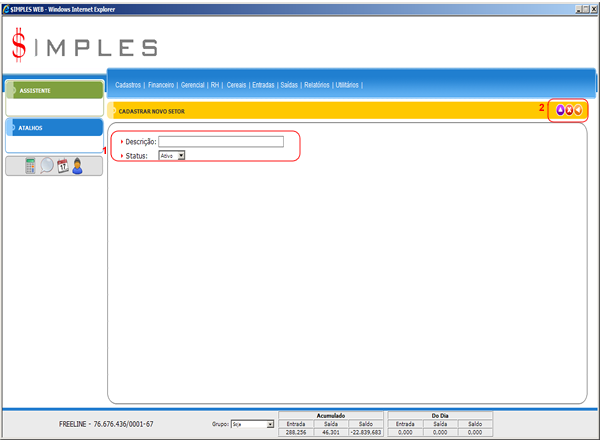Image resolution: width=600 pixels, height=440 pixels.
Task: Open the Entradas menu
Action: pyautogui.click(x=264, y=85)
